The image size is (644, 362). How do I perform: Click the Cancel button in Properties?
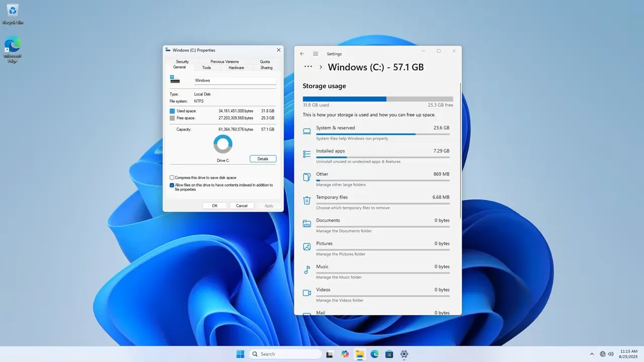tap(242, 206)
